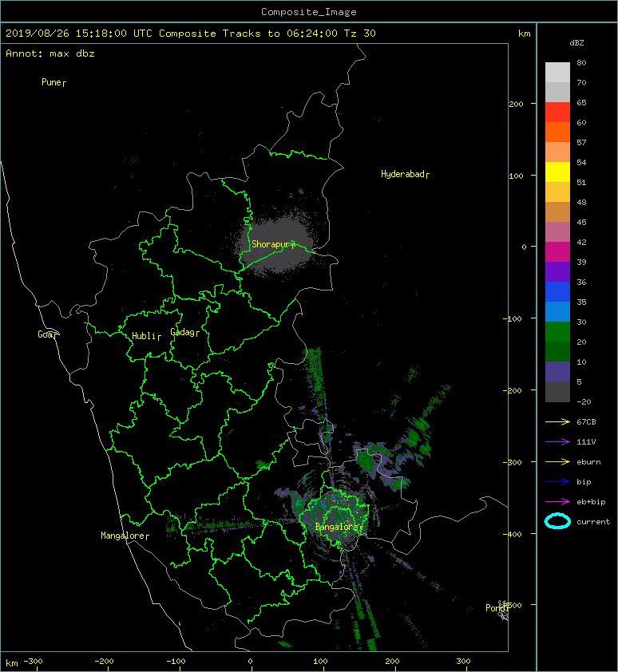Click the purple 111V arrow icon
This screenshot has height=672, width=618.
(x=557, y=442)
